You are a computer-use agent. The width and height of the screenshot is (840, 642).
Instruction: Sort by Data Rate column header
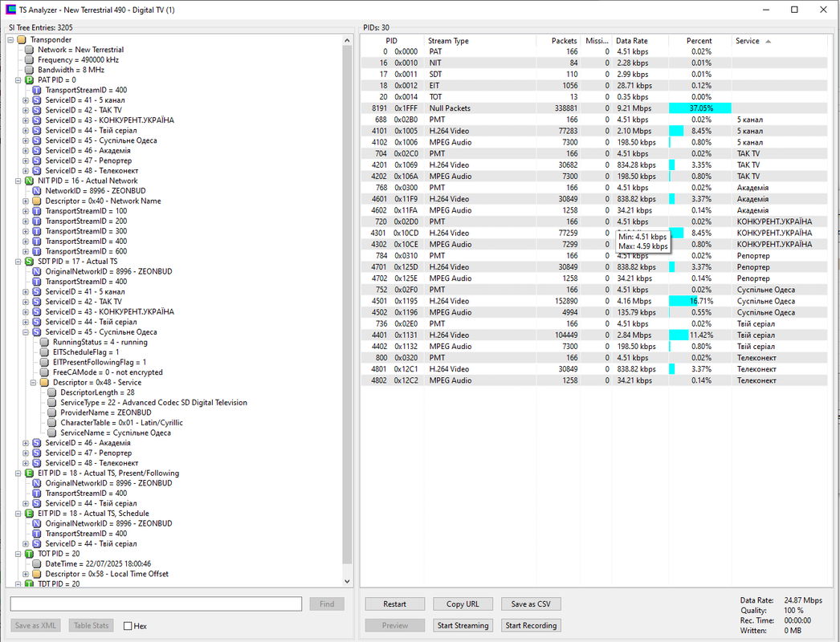640,41
